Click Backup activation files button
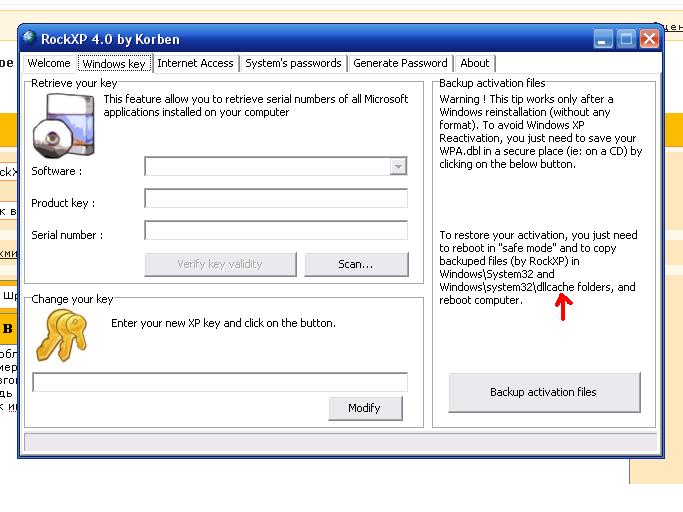This screenshot has width=683, height=512. 544,392
